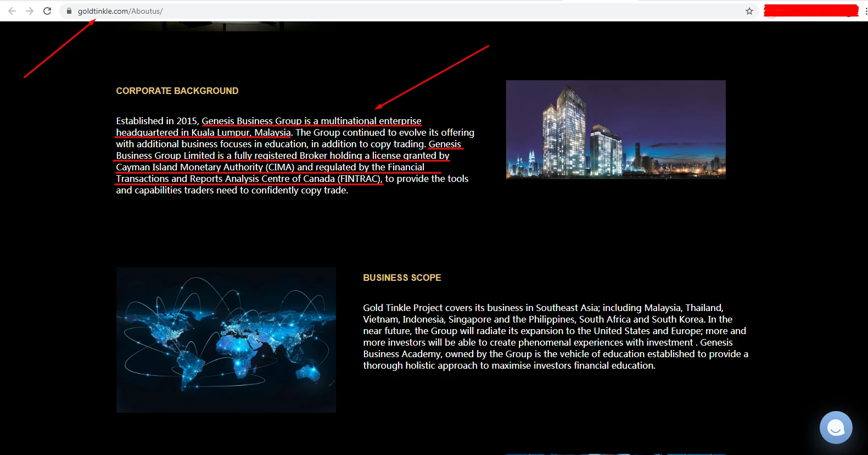Click the "(FINTRAC)" text in the paragraph

(360, 179)
